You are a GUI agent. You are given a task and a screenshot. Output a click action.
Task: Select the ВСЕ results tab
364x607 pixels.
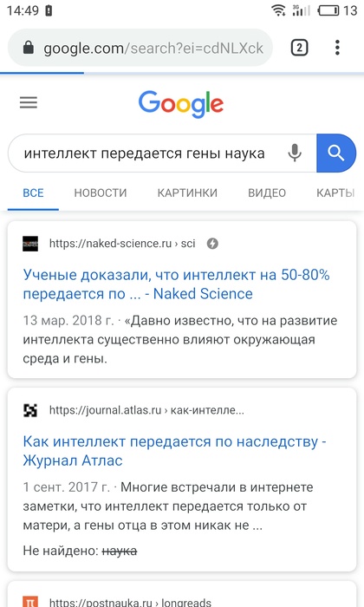33,193
